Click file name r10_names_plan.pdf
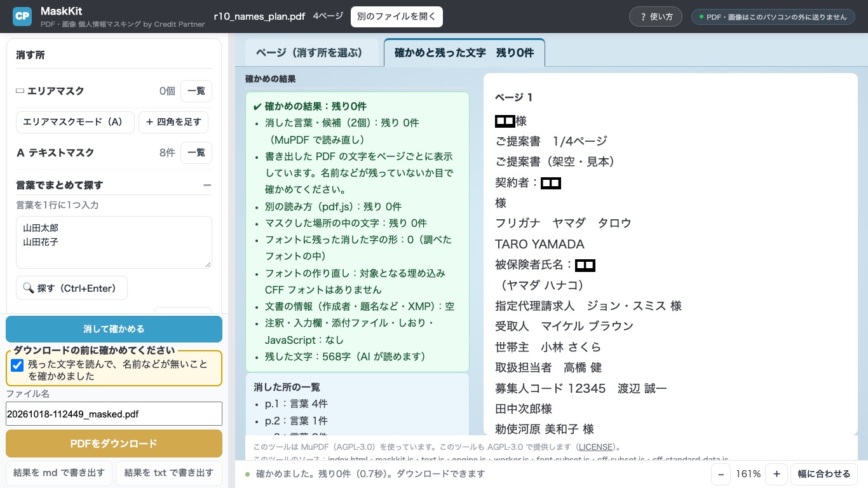Image resolution: width=868 pixels, height=488 pixels. point(259,17)
